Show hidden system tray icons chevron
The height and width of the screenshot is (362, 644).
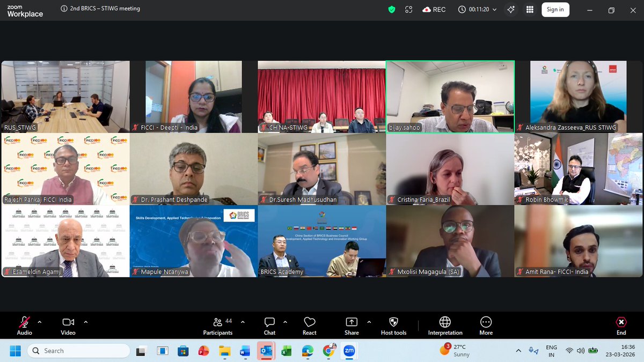pyautogui.click(x=518, y=351)
